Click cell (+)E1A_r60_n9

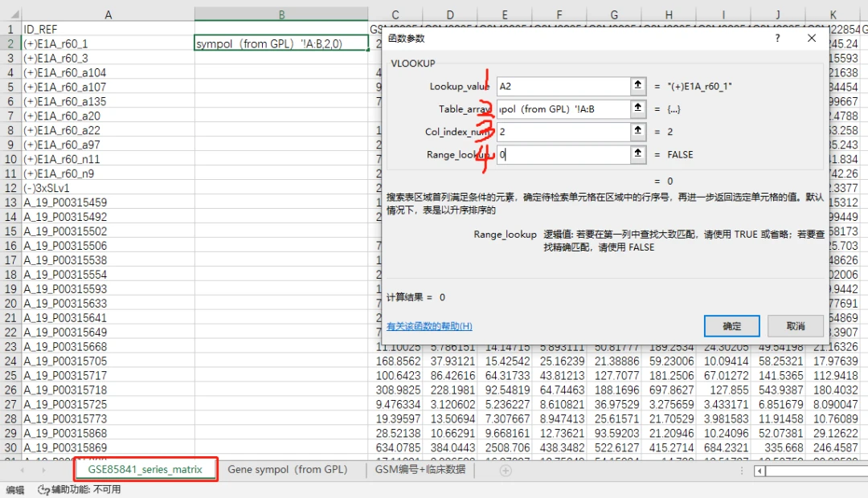tap(108, 173)
